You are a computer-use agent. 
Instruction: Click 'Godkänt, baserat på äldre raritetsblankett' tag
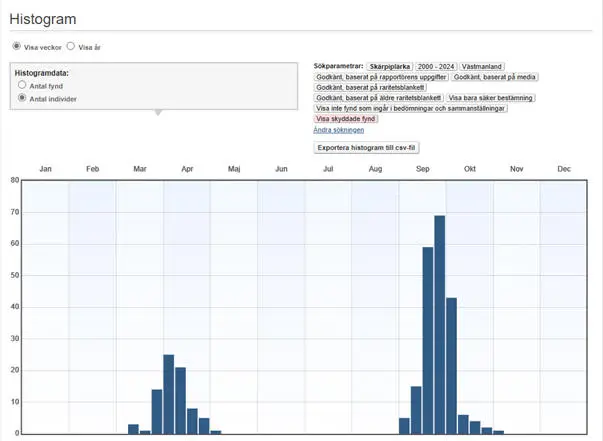(x=379, y=98)
